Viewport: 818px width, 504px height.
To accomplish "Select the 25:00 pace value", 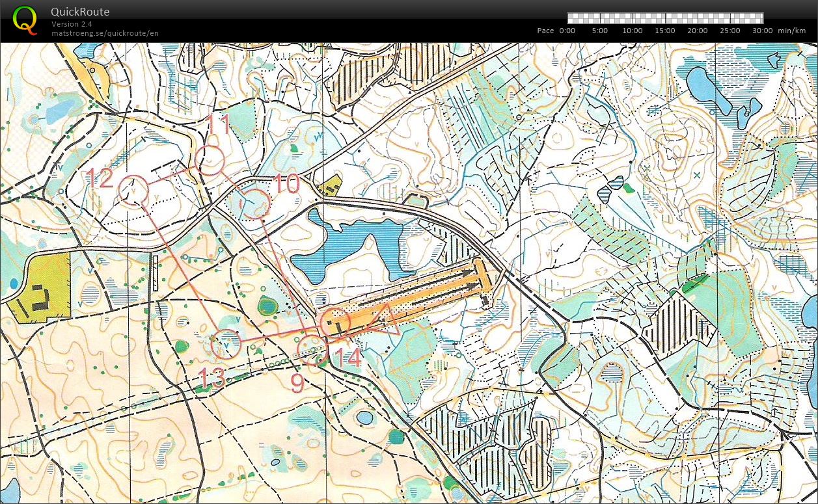I will tap(730, 31).
